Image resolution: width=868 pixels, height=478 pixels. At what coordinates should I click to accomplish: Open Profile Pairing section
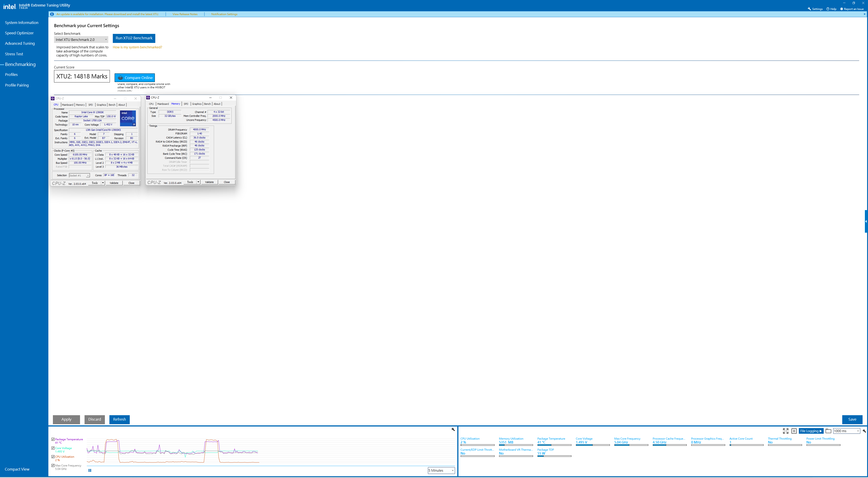[17, 85]
